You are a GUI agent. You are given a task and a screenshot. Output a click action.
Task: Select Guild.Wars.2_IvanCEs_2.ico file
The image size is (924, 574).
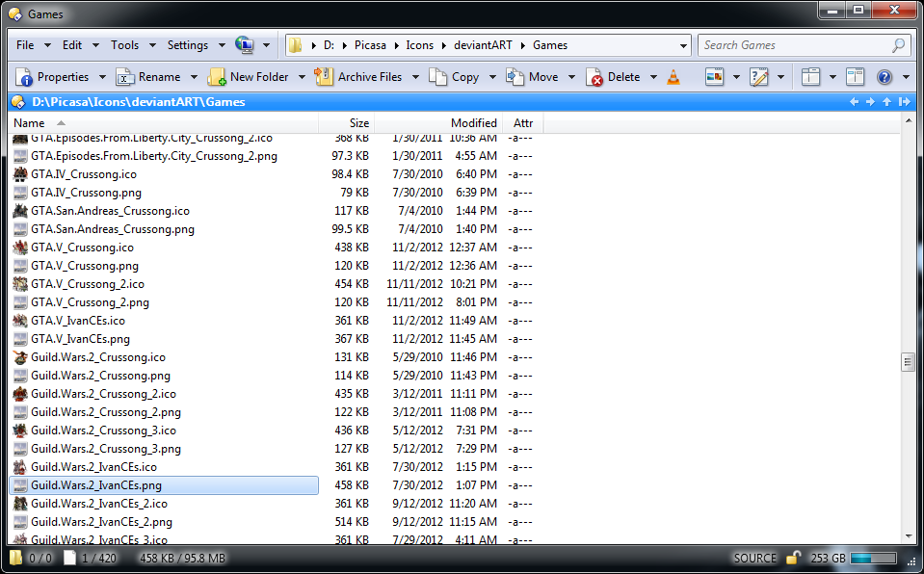click(99, 504)
